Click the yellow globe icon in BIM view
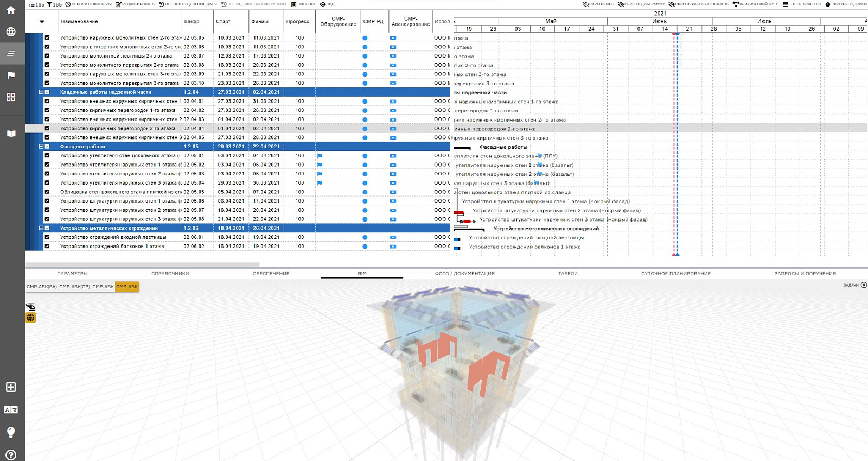This screenshot has width=868, height=461. [x=31, y=318]
